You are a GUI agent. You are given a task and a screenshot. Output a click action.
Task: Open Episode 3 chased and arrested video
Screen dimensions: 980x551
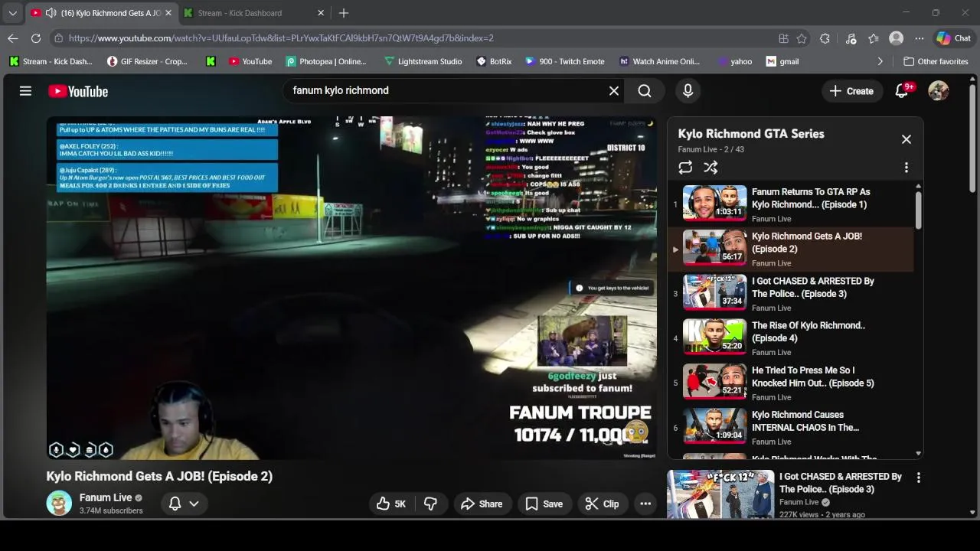click(x=792, y=294)
